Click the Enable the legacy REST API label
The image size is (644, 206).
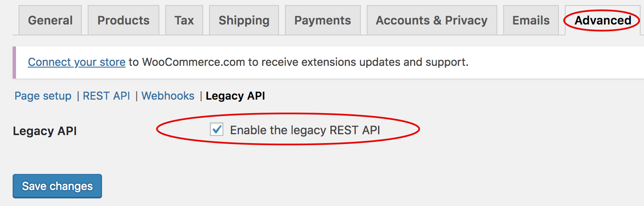[305, 130]
